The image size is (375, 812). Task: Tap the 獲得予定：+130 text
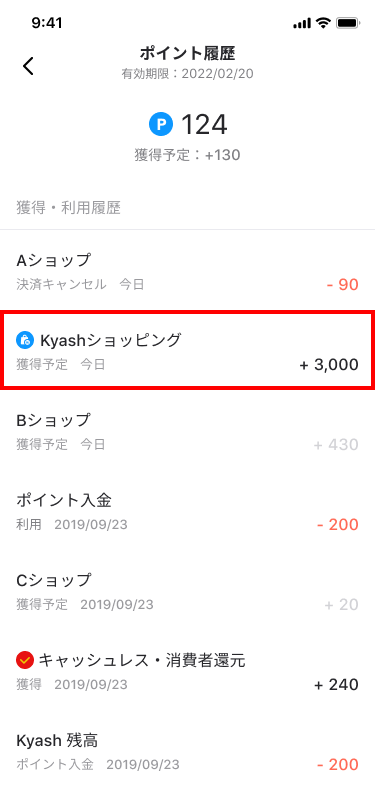(x=188, y=155)
